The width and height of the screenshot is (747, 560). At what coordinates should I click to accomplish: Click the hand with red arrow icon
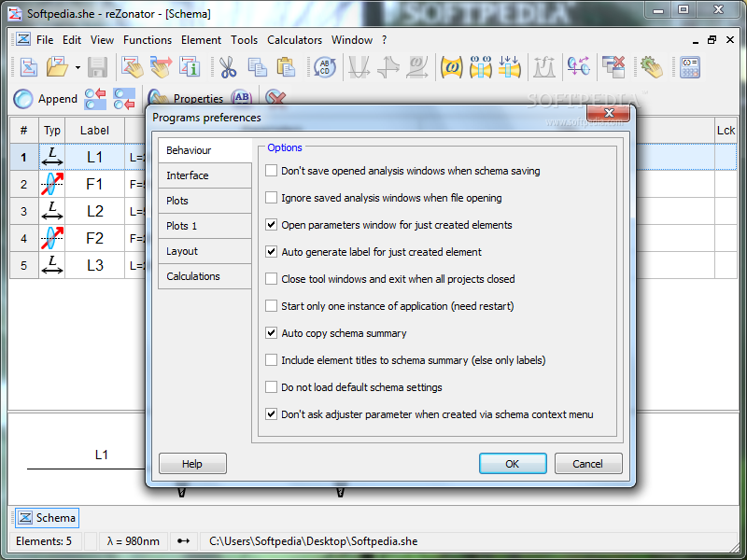point(161,67)
